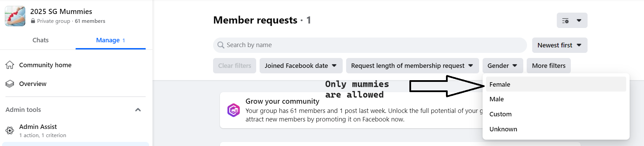Click the Grow your community icon

[x=234, y=110]
